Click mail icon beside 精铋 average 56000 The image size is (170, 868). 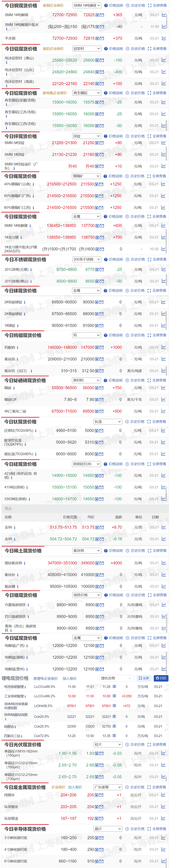(101, 388)
